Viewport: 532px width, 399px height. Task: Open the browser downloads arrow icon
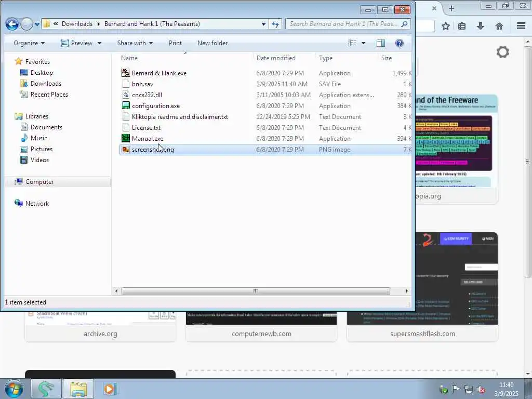pos(481,26)
